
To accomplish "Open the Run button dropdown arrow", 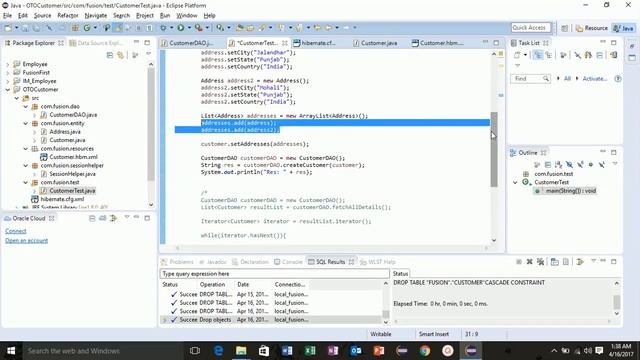I will tap(189, 28).
